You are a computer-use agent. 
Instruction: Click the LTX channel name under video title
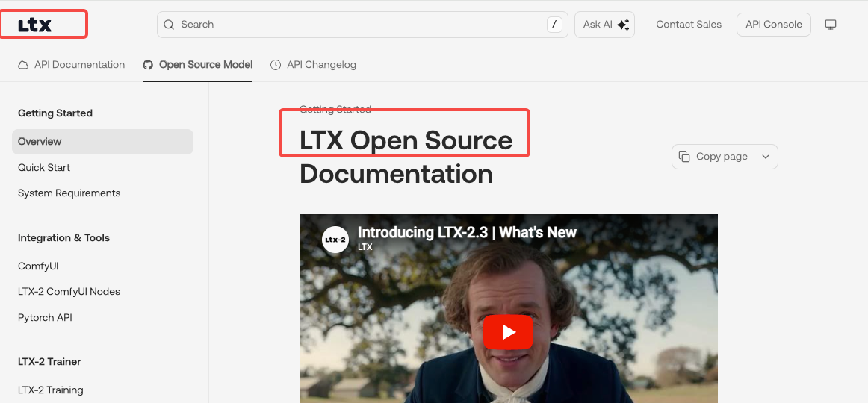pos(365,247)
